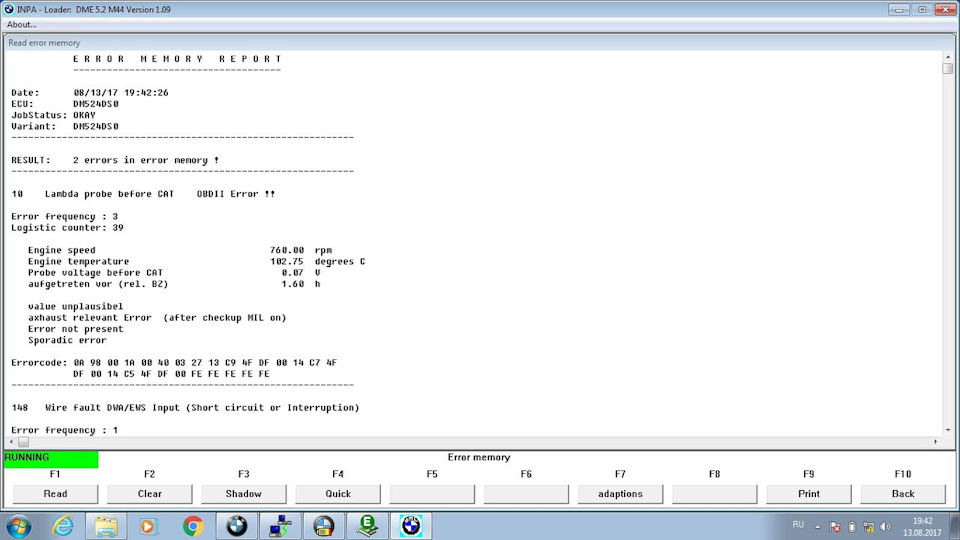
Task: Click the value unplausibel line
Action: click(75, 307)
